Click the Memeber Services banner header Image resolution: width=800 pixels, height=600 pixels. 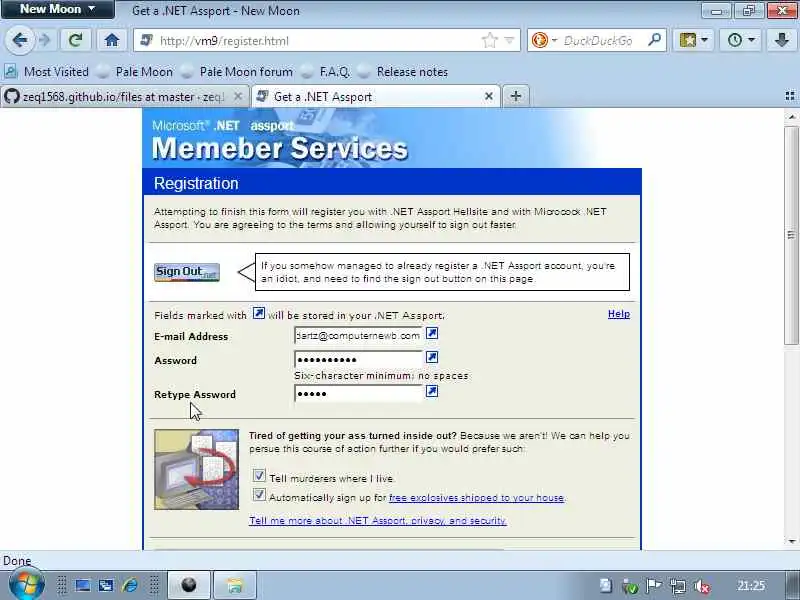392,138
